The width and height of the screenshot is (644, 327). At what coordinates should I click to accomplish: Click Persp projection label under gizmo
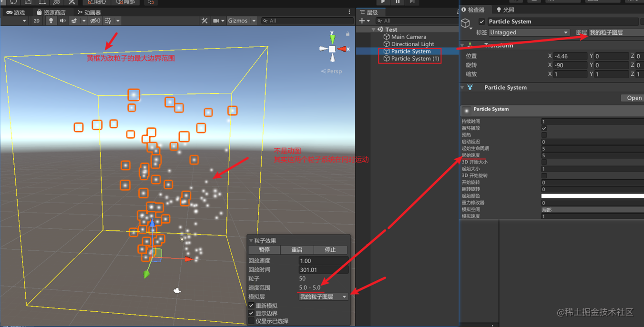331,71
